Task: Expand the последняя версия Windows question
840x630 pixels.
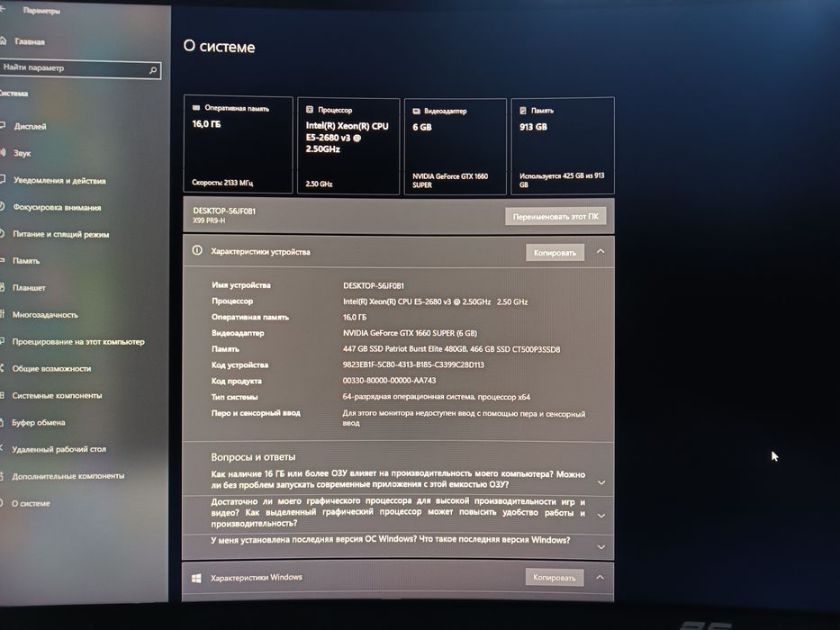Action: [x=601, y=547]
